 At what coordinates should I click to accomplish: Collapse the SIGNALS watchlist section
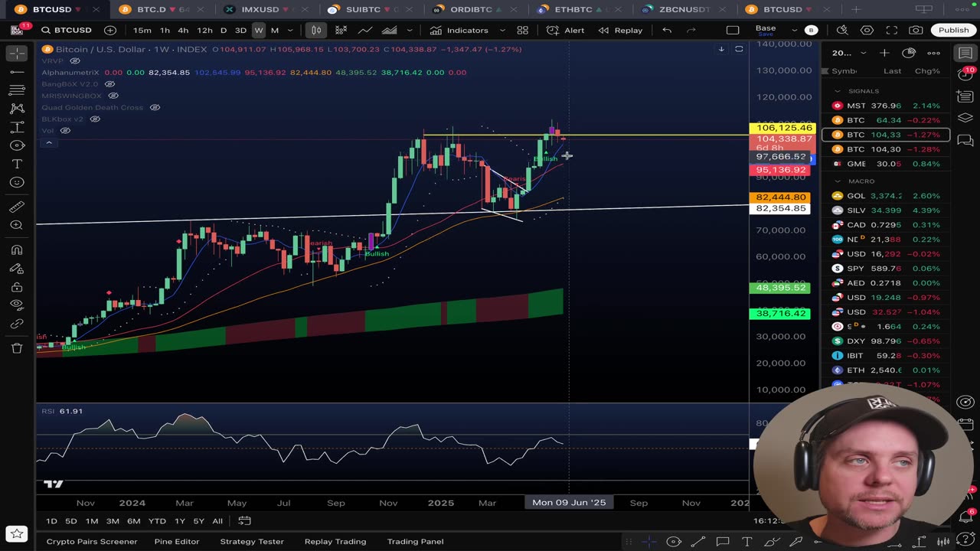[x=838, y=91]
